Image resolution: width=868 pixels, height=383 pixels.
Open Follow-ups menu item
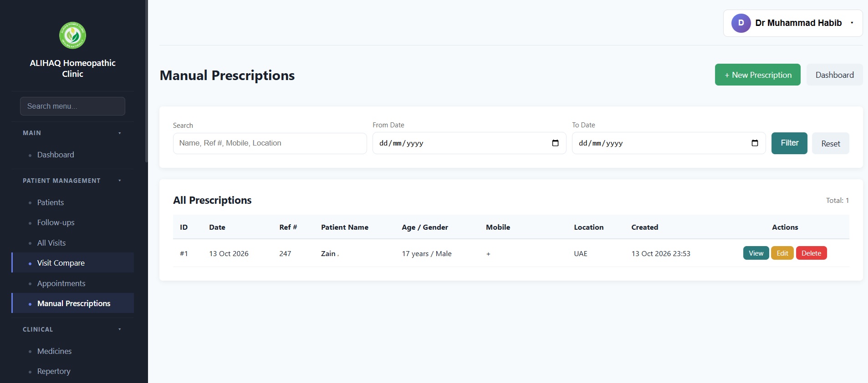(73, 222)
